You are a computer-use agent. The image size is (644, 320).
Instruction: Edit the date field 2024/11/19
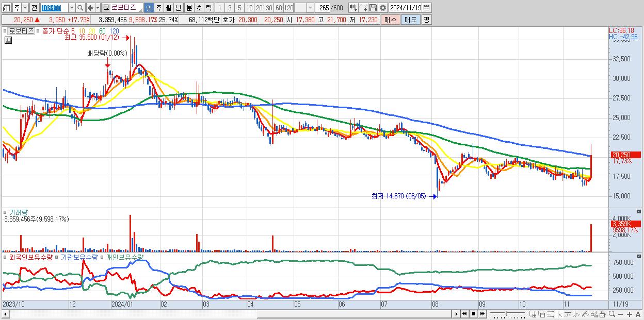[x=406, y=8]
